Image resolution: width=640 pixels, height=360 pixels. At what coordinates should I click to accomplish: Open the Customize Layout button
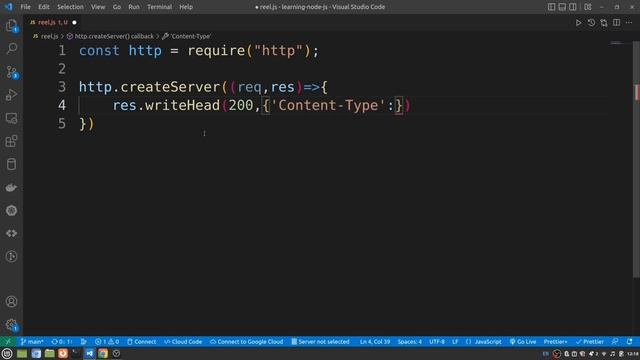pyautogui.click(x=588, y=7)
